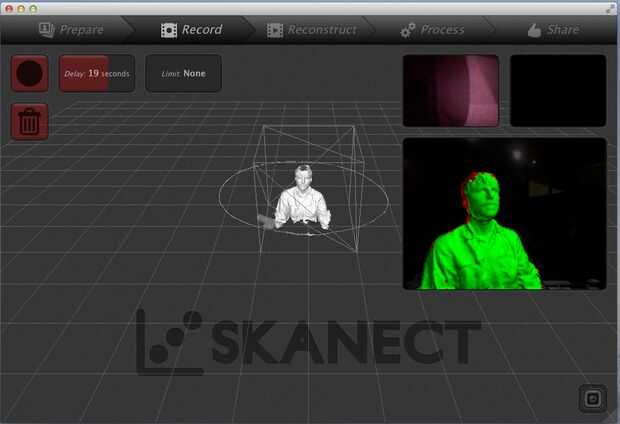Viewport: 620px width, 424px height.
Task: Click the macOS fullscreen arrows in the title bar
Action: pos(611,8)
